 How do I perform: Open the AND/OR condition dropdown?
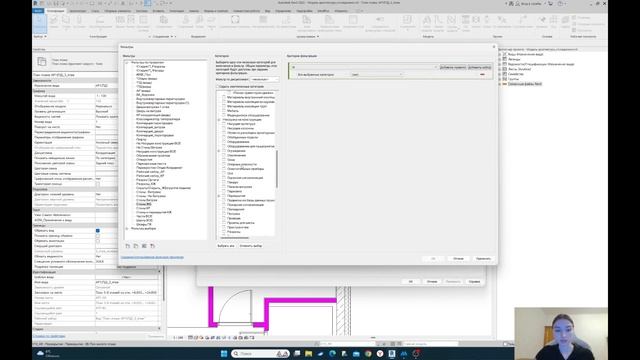click(364, 67)
